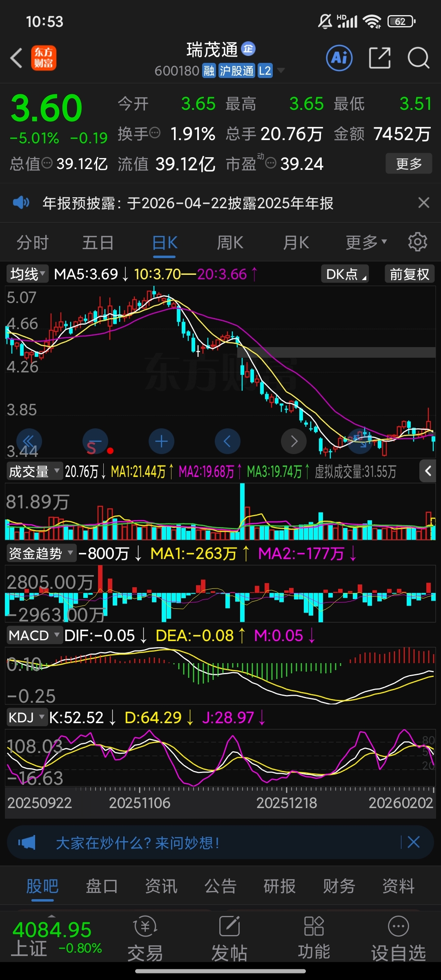Image resolution: width=441 pixels, height=980 pixels.
Task: Open 大家在炒什么?来问妙想! link
Action: coord(138,842)
